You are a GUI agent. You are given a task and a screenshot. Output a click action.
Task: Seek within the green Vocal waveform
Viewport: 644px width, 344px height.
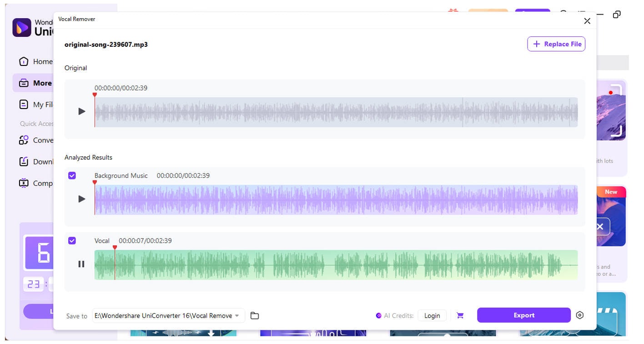pos(336,265)
